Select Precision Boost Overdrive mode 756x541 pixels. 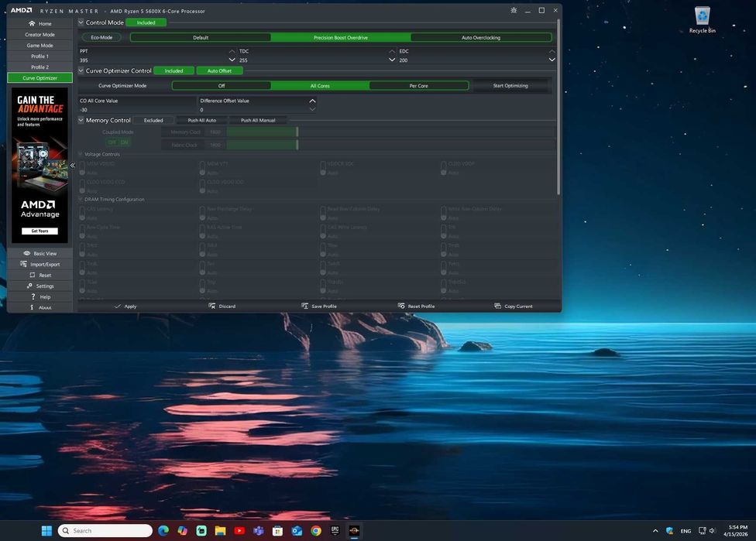pyautogui.click(x=340, y=38)
